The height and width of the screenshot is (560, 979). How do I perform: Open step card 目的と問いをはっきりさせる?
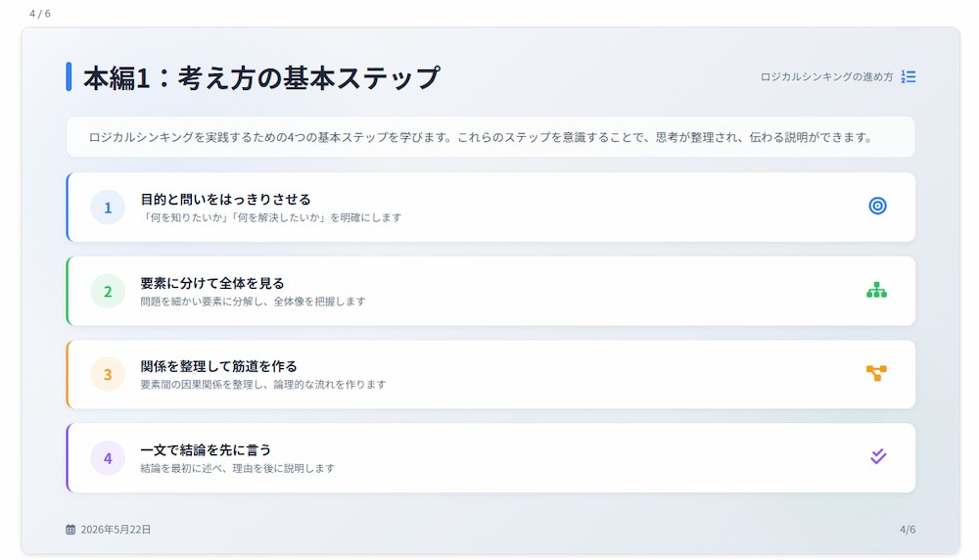(x=490, y=208)
